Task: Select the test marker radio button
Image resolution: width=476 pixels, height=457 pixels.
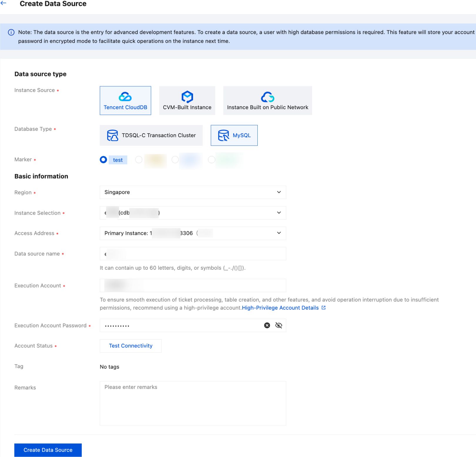Action: coord(103,160)
